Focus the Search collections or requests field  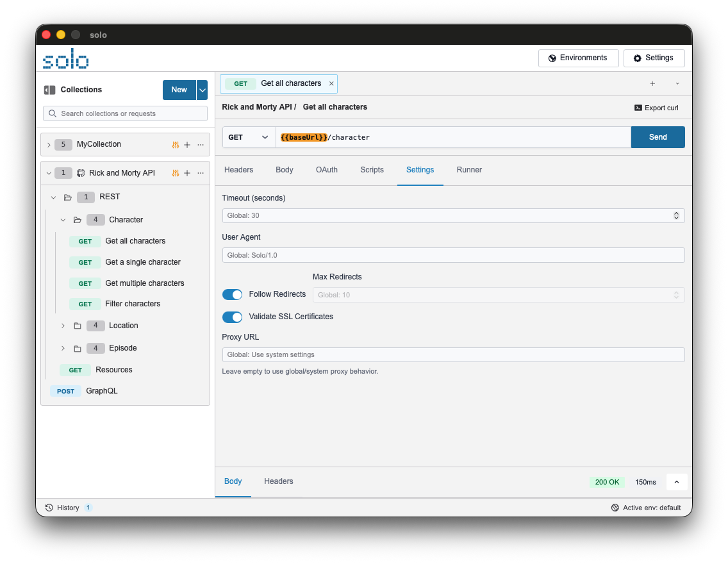click(x=126, y=113)
